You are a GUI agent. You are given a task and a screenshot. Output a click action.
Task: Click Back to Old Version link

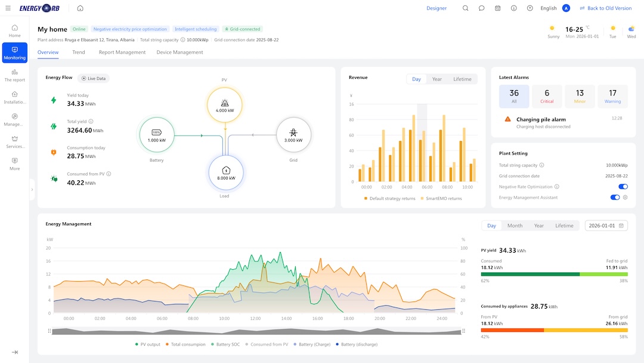(x=605, y=8)
